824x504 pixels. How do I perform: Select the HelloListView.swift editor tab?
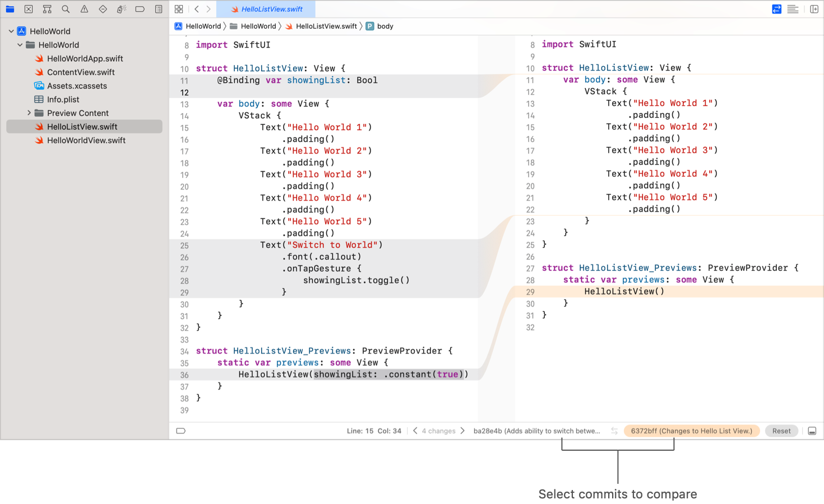(266, 9)
